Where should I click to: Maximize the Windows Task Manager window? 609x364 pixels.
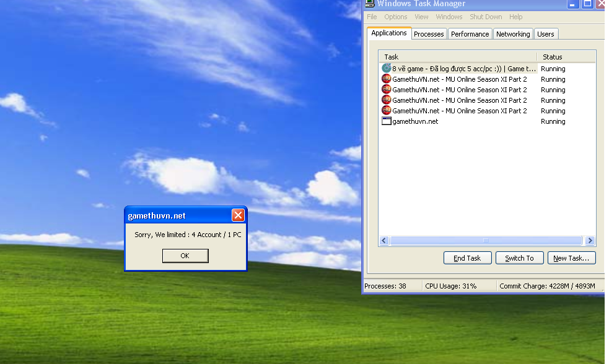(588, 4)
